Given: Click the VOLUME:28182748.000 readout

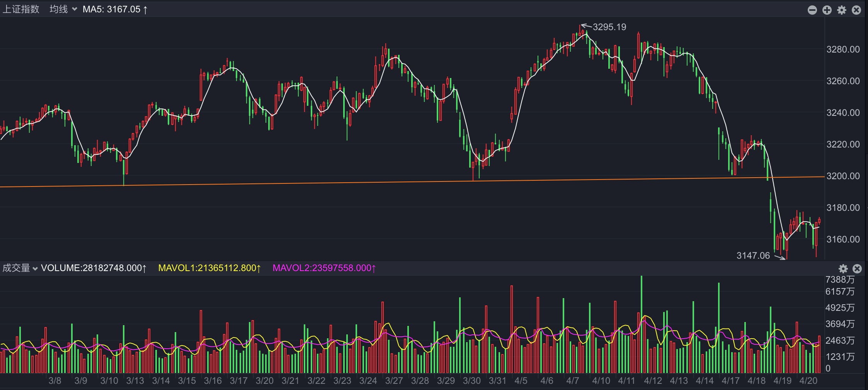Looking at the screenshot, I should [x=94, y=268].
